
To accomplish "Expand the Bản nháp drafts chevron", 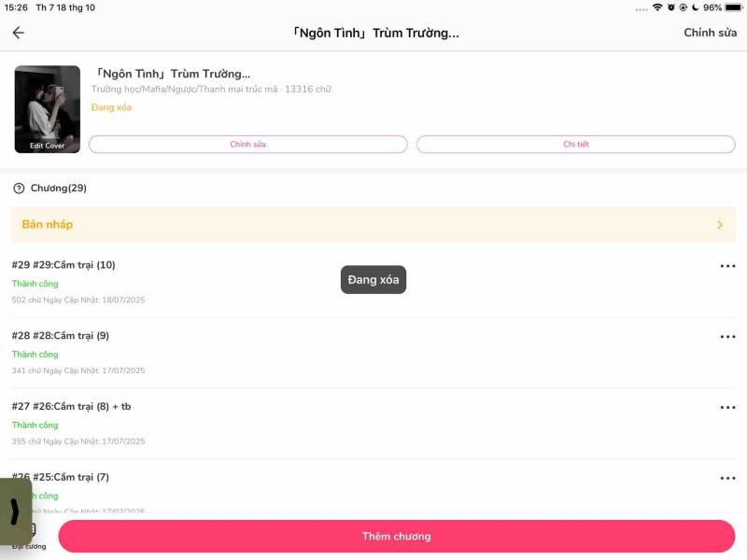I will pos(719,225).
